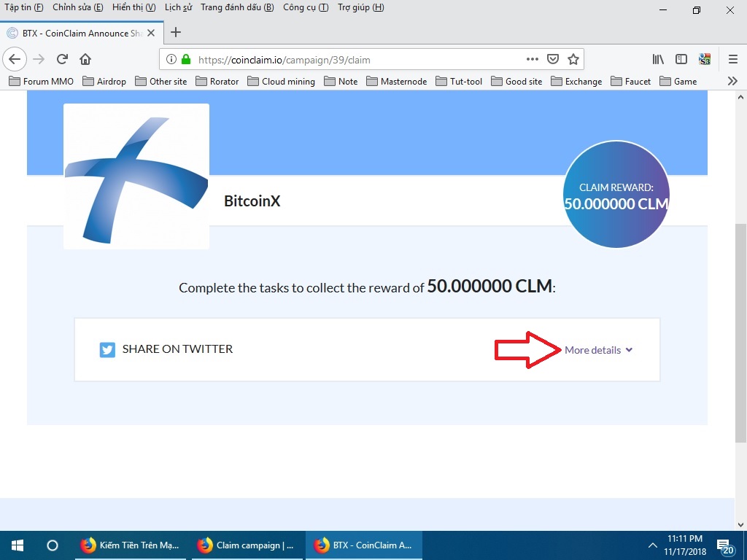Open Trợ giúp menu
Viewport: 747px width, 560px height.
360,7
